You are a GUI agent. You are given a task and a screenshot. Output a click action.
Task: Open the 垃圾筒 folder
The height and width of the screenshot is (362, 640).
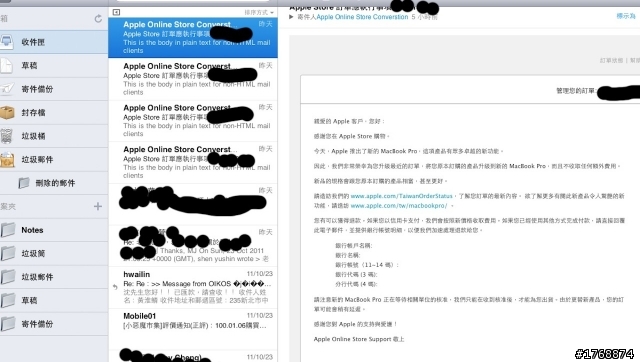[x=54, y=253]
